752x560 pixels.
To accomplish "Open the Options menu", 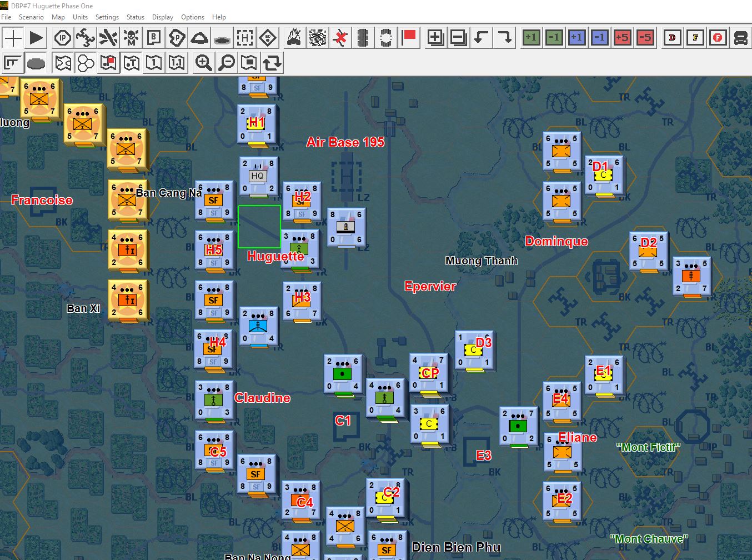I will [x=193, y=17].
